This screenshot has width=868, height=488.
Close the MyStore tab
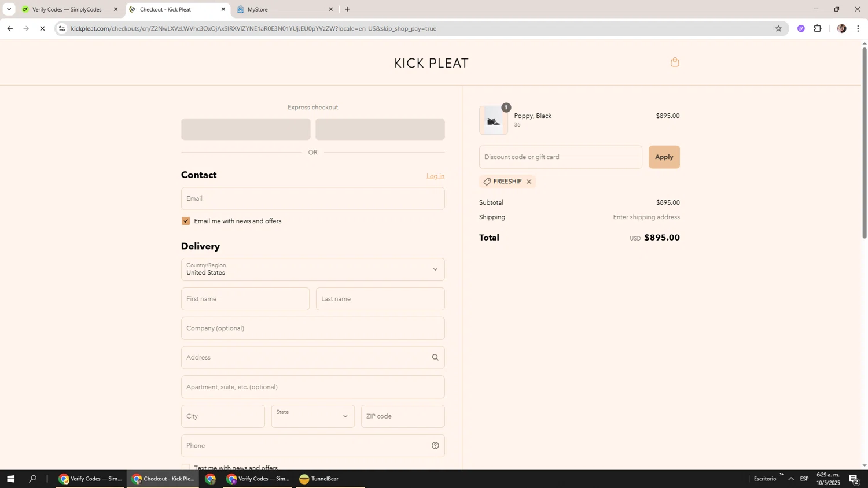pyautogui.click(x=331, y=9)
